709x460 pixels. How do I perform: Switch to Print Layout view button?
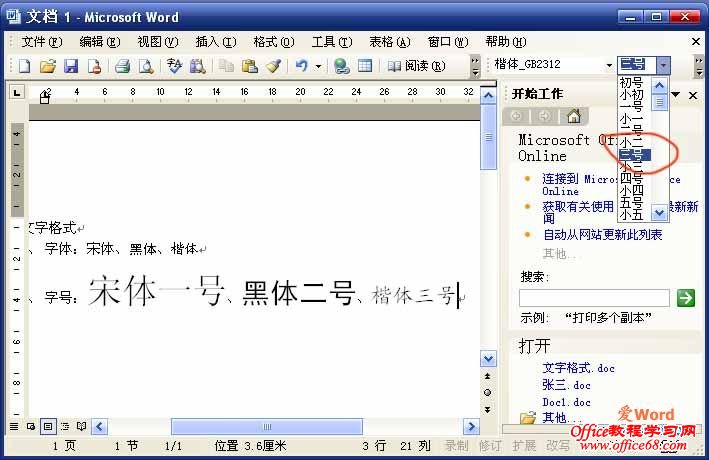coord(48,427)
